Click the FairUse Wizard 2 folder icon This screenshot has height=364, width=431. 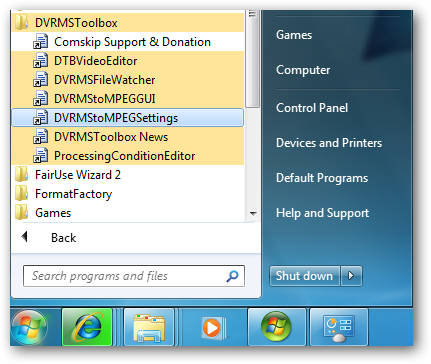point(22,175)
